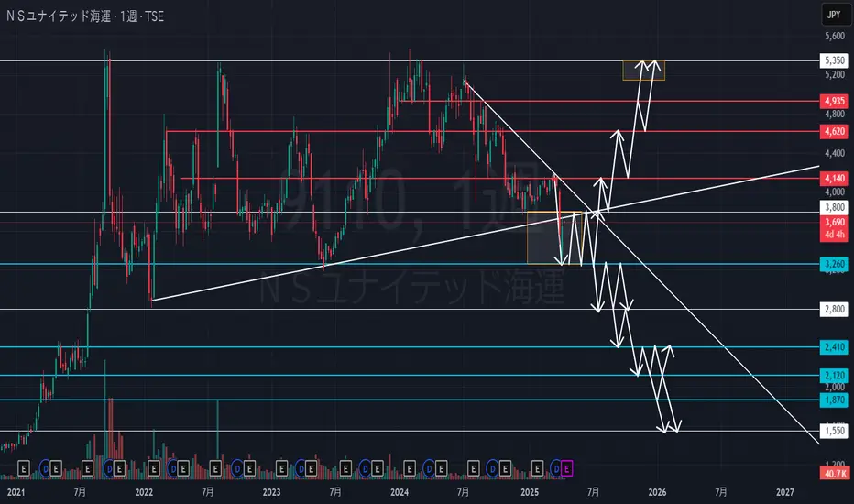Viewport: 854px width, 504px height.
Task: Open the JPY currency selector
Action: pyautogui.click(x=834, y=15)
